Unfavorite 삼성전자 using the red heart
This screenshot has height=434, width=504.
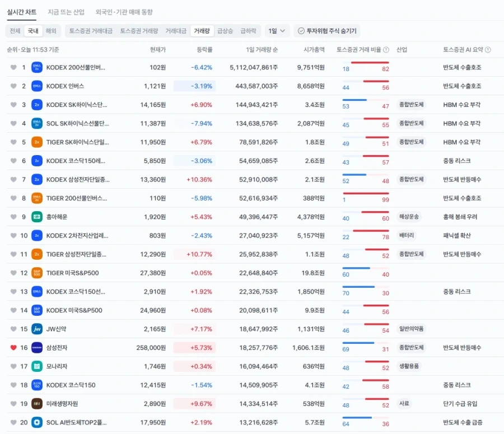pyautogui.click(x=13, y=348)
